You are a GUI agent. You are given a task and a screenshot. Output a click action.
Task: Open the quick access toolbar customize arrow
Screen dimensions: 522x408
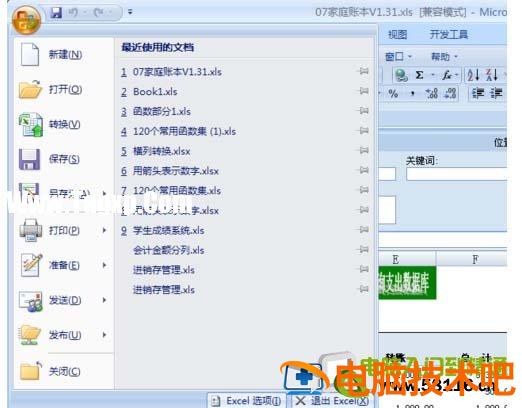130,12
